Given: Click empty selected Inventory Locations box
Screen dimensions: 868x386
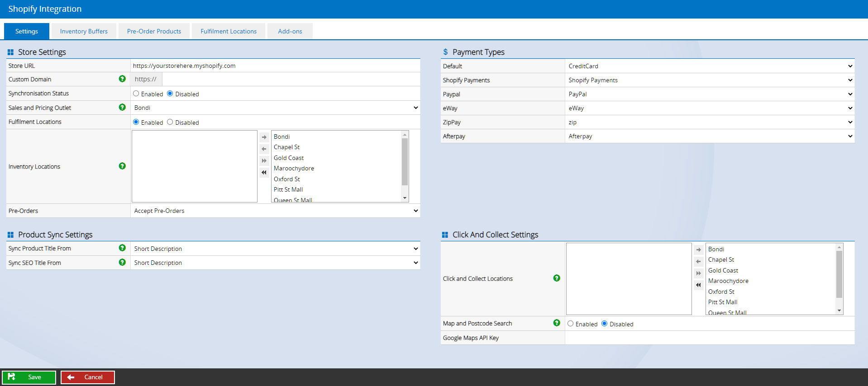Looking at the screenshot, I should [x=195, y=166].
